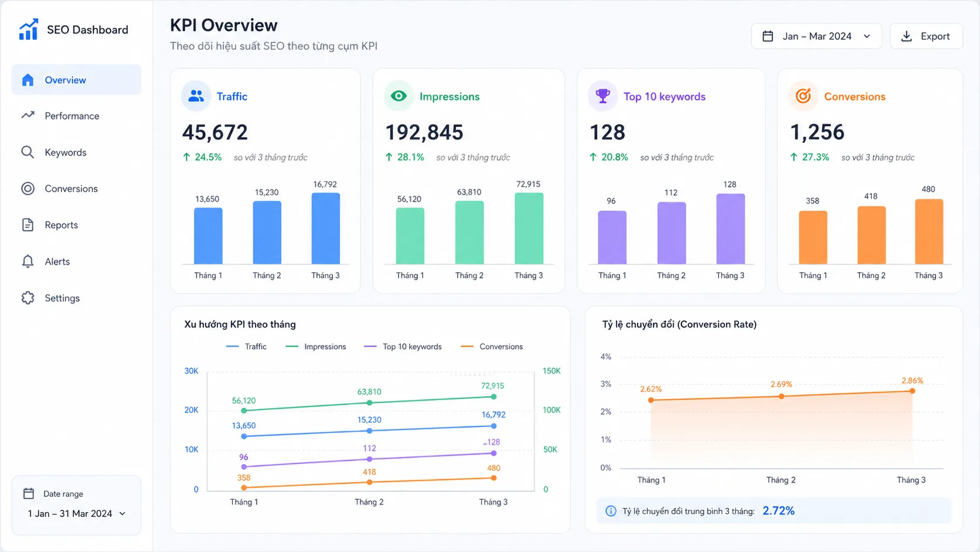Click the Traffic card people icon
980x552 pixels.
196,96
